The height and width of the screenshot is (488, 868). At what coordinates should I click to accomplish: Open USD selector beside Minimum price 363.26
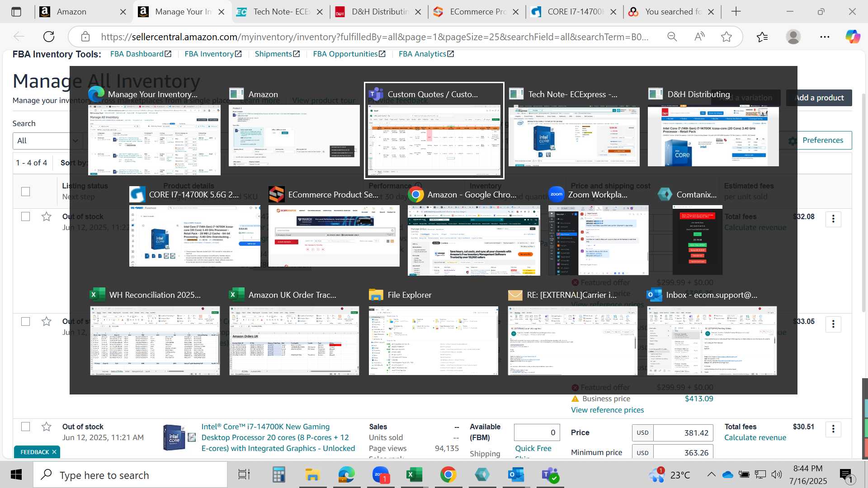642,453
